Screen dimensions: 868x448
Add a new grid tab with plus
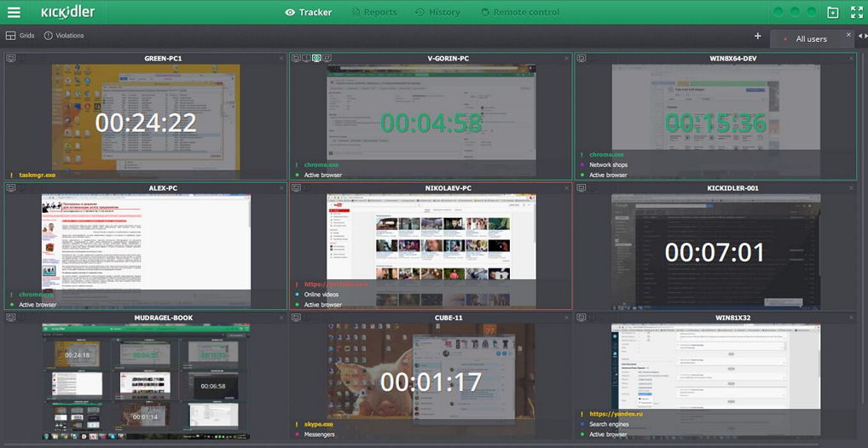758,36
